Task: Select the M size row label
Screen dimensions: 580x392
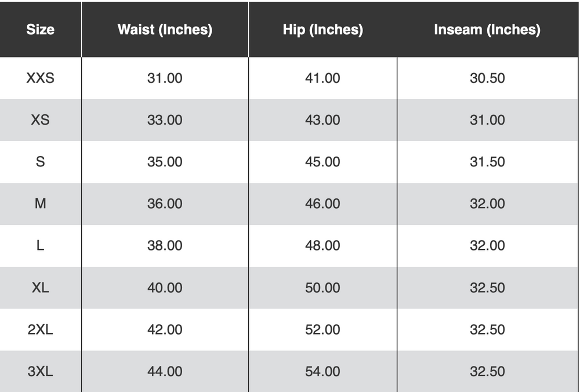Action: pyautogui.click(x=40, y=204)
